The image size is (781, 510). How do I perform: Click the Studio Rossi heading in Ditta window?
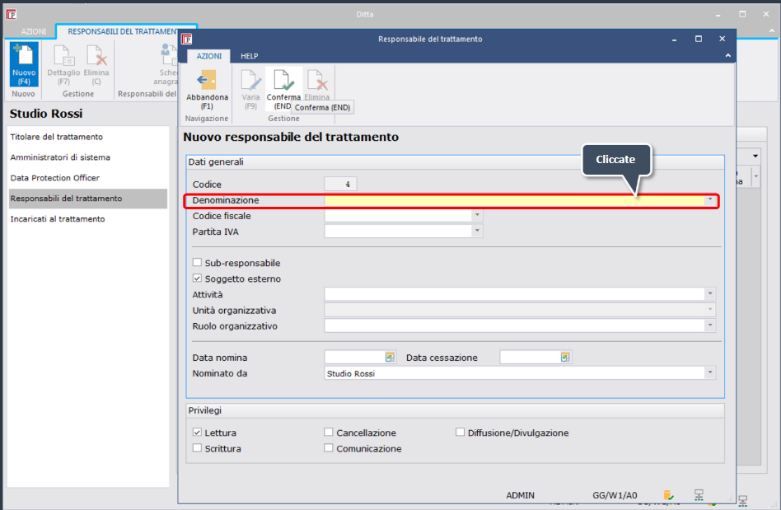(x=46, y=114)
